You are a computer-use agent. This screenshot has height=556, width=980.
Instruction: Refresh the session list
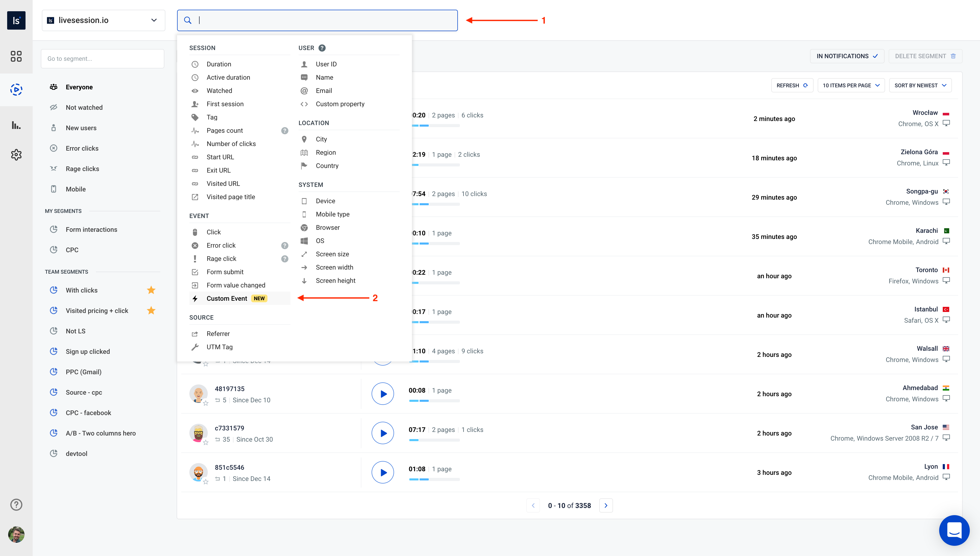tap(792, 85)
